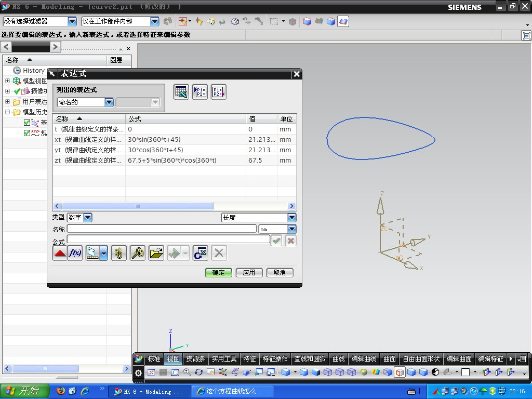This screenshot has height=399, width=532.
Task: Accept formula with green check icon
Action: point(276,241)
